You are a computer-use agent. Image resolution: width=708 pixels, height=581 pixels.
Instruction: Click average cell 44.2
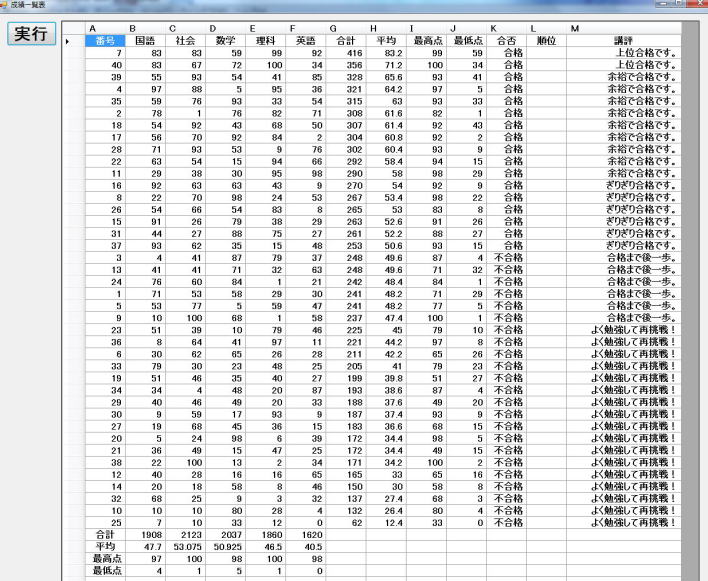[x=386, y=342]
